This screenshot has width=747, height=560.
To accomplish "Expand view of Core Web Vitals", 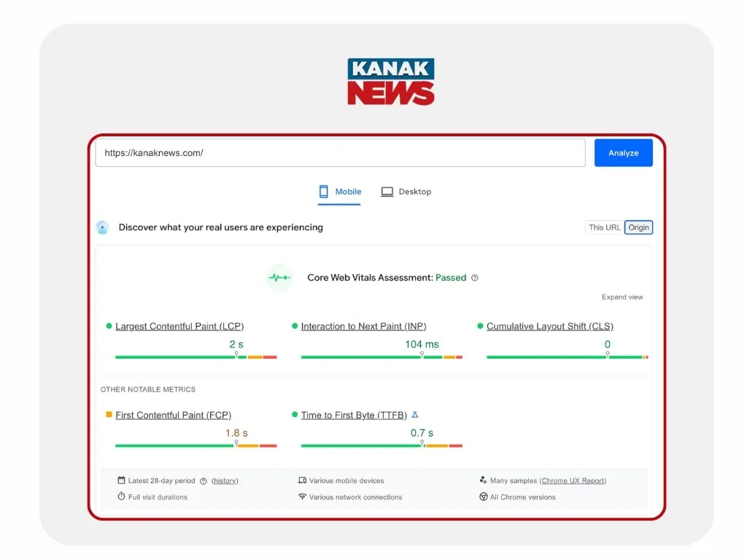I will (622, 297).
